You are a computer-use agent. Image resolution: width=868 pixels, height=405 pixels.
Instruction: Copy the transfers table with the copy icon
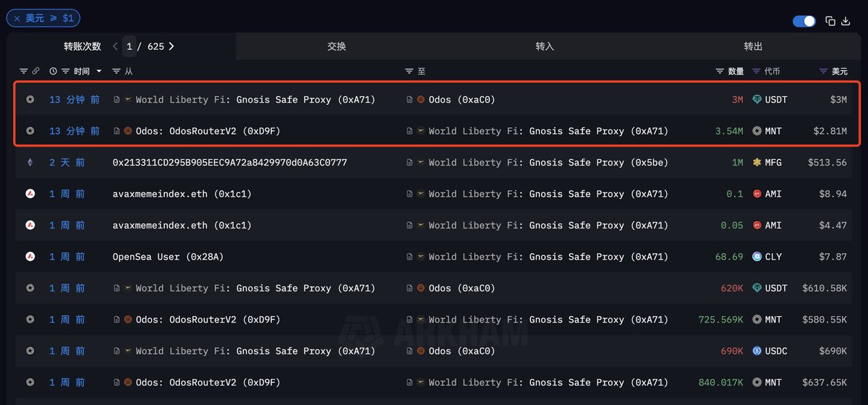point(830,21)
